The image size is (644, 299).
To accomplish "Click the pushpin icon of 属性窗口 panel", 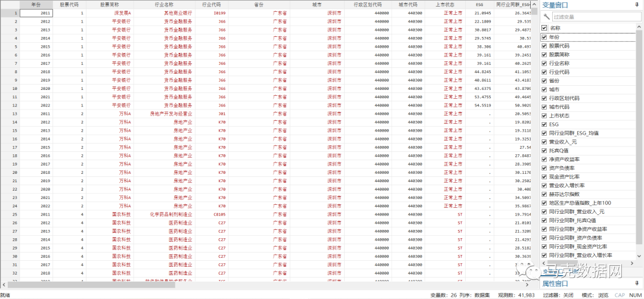I will [637, 284].
